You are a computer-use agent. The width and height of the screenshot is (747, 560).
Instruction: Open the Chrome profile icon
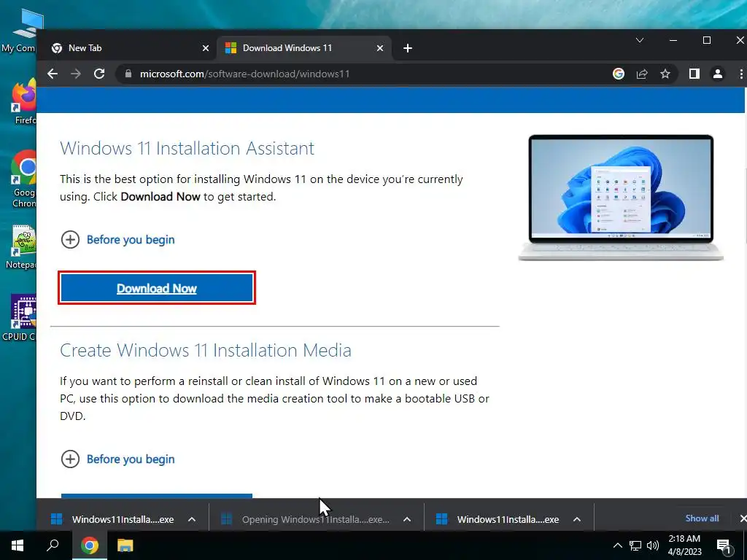click(x=718, y=74)
